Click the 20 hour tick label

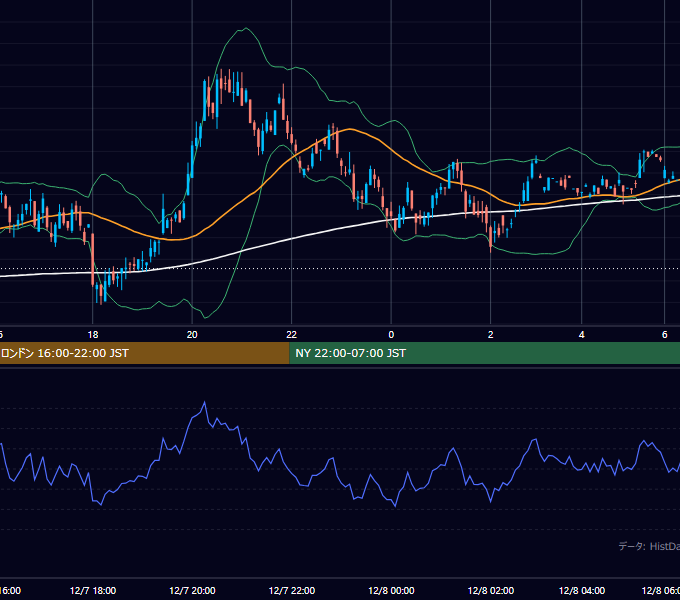192,335
